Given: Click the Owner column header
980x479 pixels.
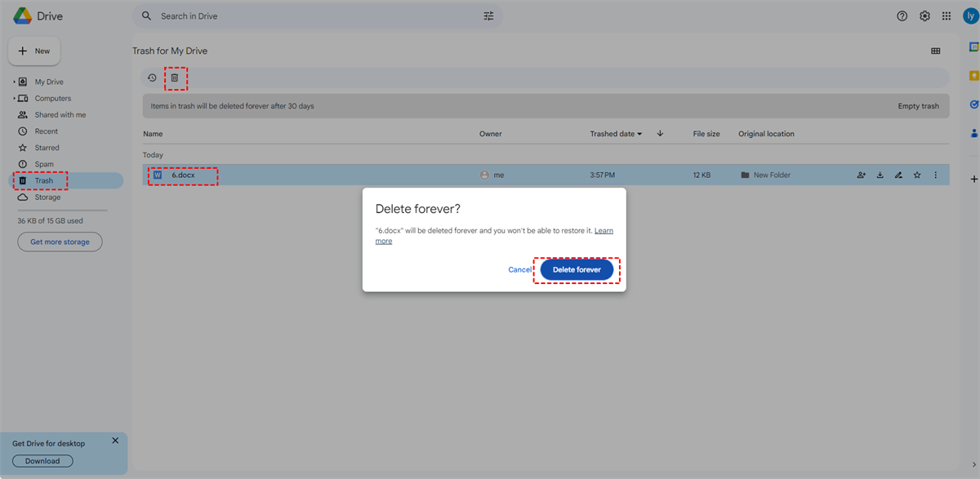Looking at the screenshot, I should point(490,134).
